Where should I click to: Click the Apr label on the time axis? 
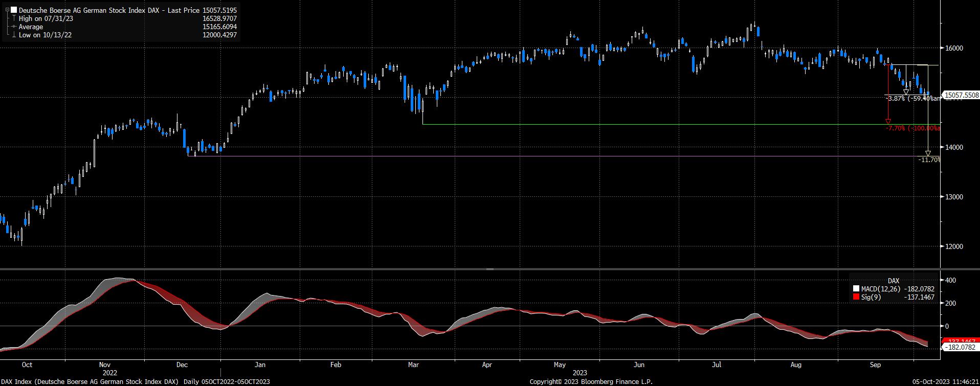coord(487,365)
